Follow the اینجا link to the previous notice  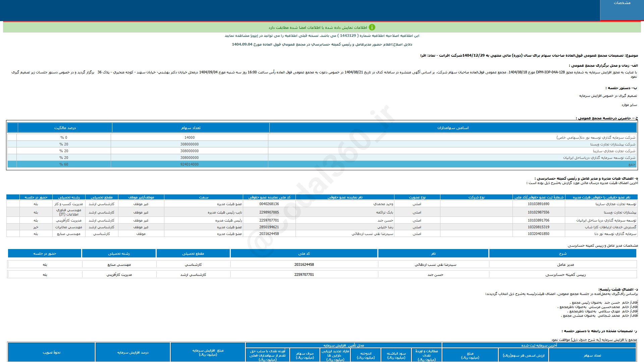(x=255, y=36)
